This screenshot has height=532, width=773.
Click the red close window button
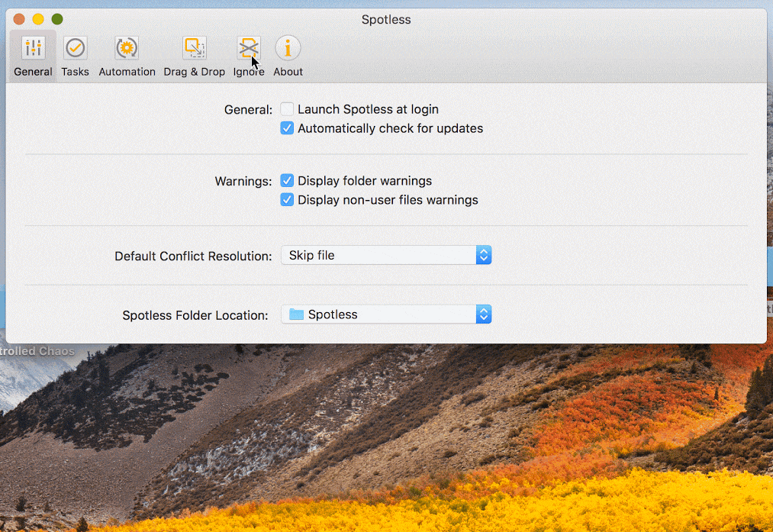click(x=19, y=19)
